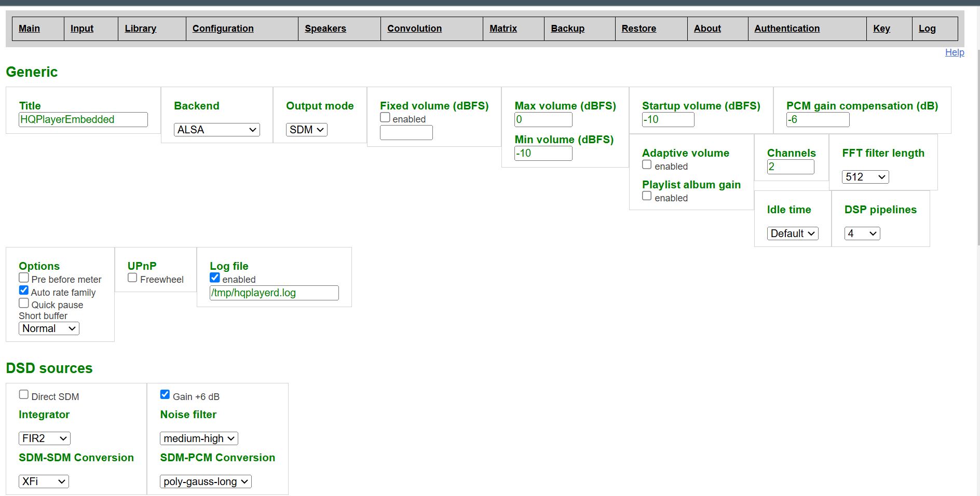Enable Direct SDM checkbox
The image size is (980, 496).
coord(24,395)
